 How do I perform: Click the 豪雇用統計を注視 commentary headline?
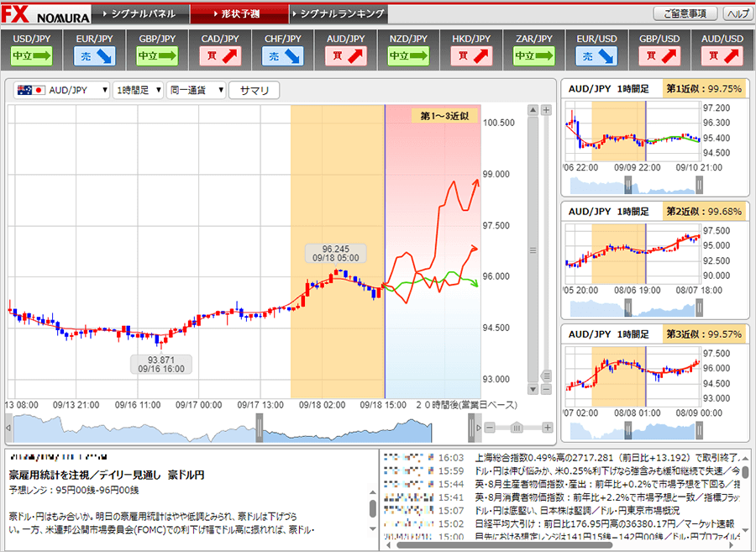[x=107, y=475]
